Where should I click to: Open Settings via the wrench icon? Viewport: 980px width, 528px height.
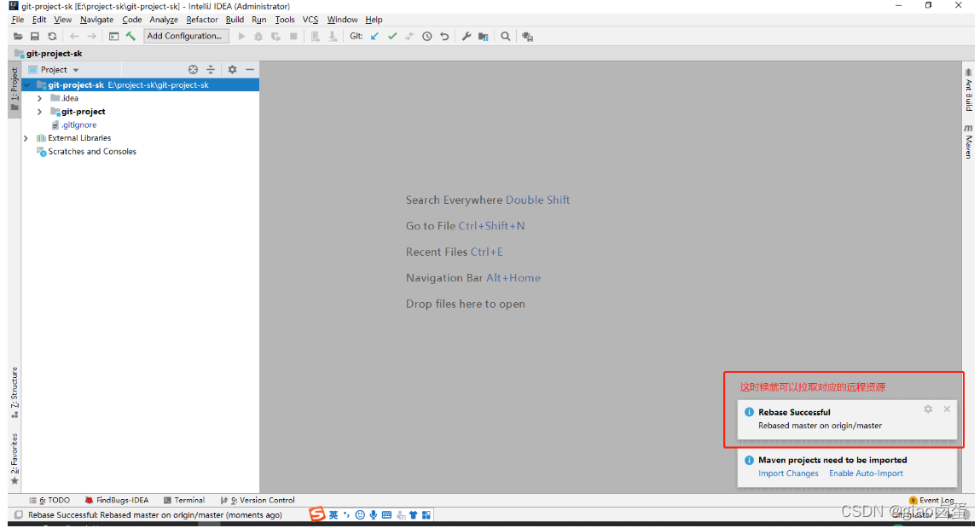point(467,36)
